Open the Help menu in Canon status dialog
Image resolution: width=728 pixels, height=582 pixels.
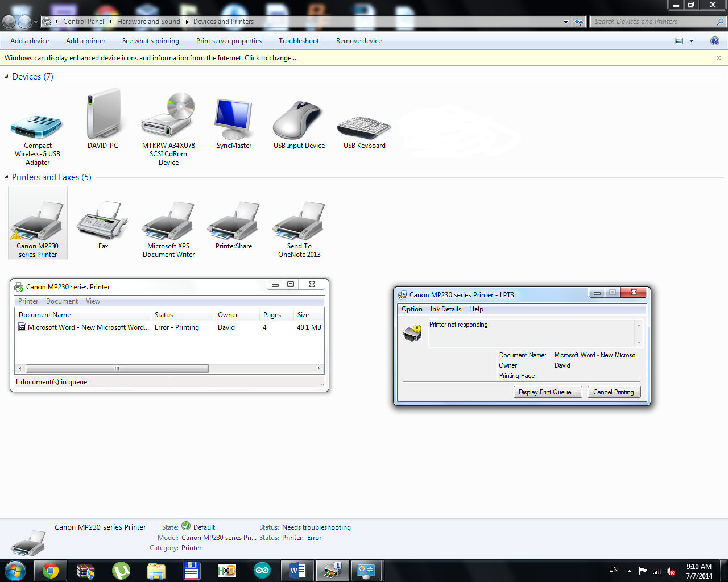coord(476,309)
